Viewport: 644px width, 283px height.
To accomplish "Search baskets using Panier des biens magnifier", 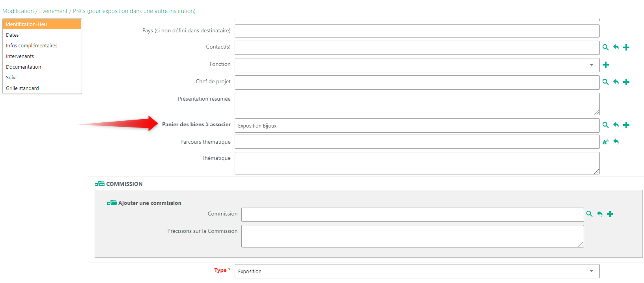I will (605, 125).
